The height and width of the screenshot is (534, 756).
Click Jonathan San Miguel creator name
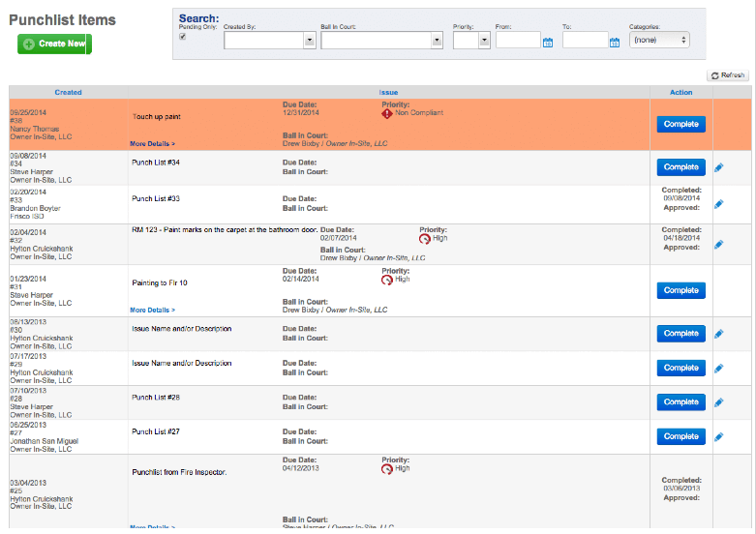point(44,441)
